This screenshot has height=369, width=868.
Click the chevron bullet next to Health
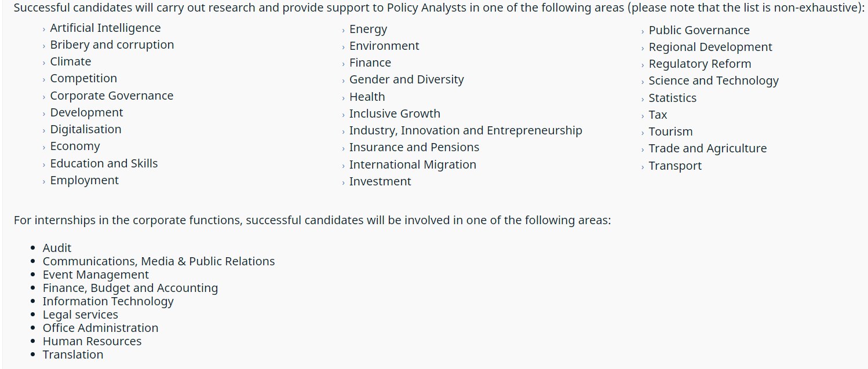tap(343, 98)
